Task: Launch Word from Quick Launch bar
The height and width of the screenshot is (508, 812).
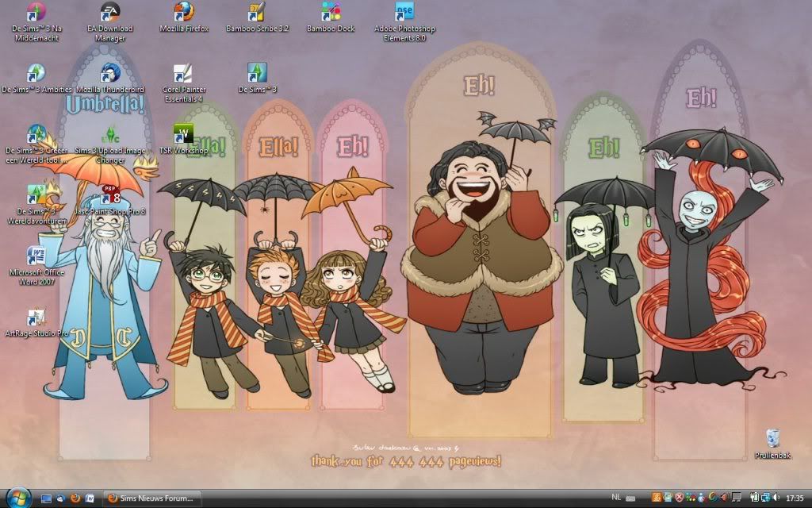Action: coord(90,498)
